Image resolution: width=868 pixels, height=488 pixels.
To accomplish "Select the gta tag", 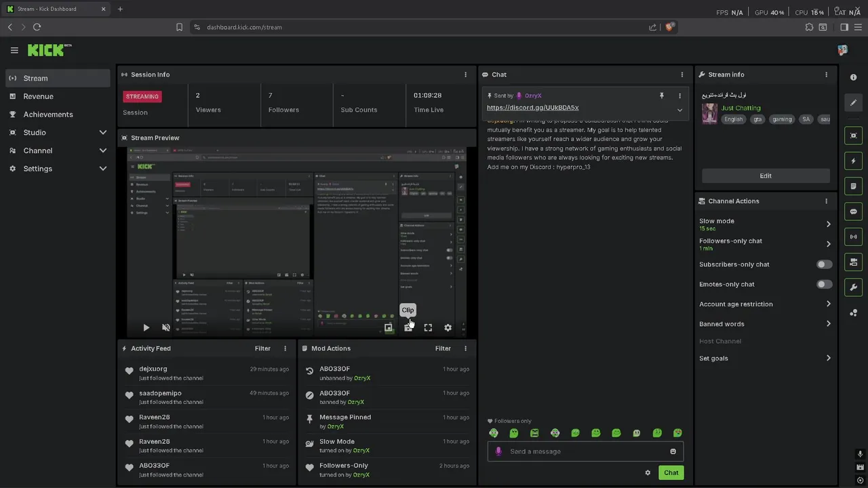I will tap(757, 119).
